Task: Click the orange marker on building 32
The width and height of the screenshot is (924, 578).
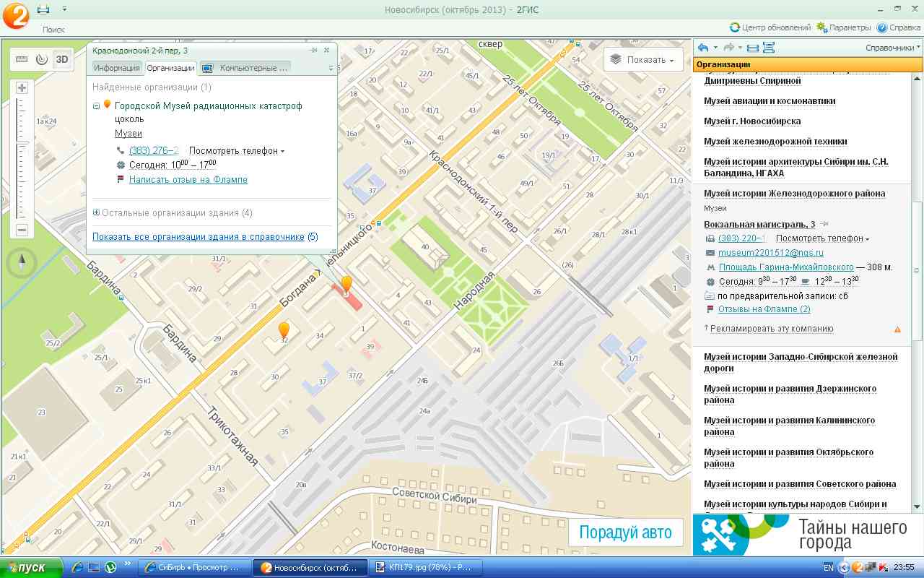Action: coord(284,331)
